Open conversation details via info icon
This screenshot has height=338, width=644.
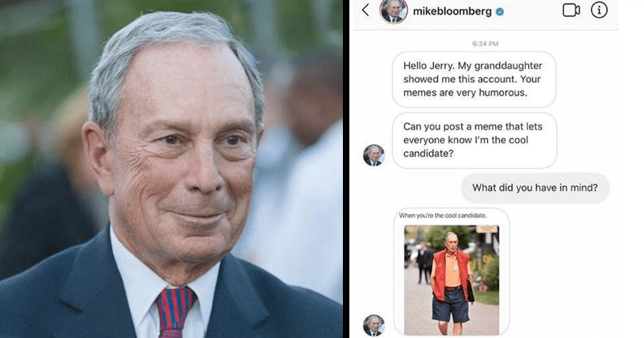(x=599, y=10)
